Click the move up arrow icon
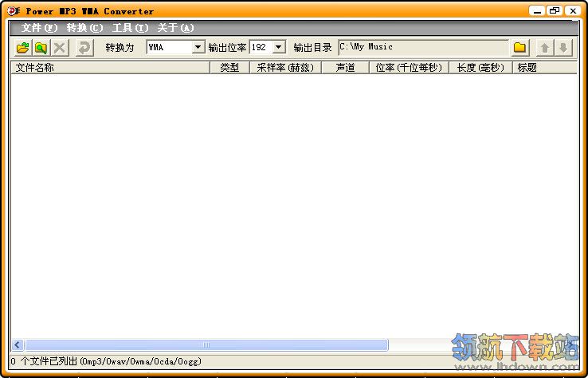 (x=545, y=48)
